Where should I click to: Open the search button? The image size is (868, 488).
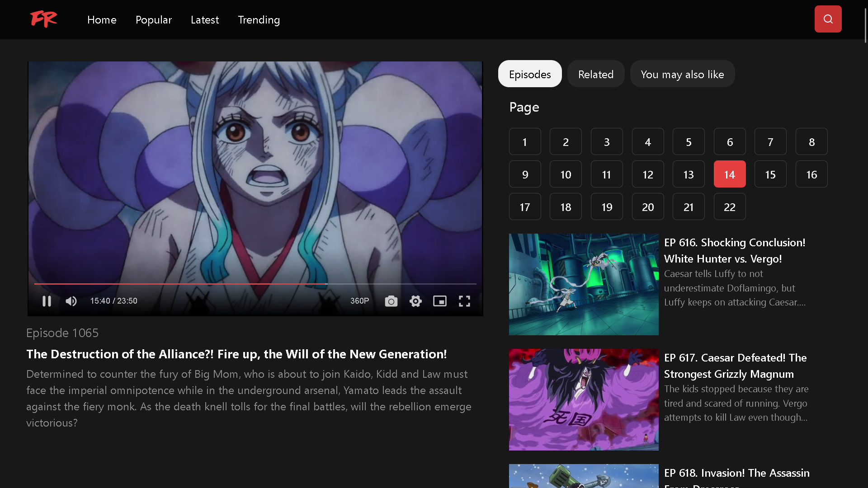pyautogui.click(x=828, y=19)
